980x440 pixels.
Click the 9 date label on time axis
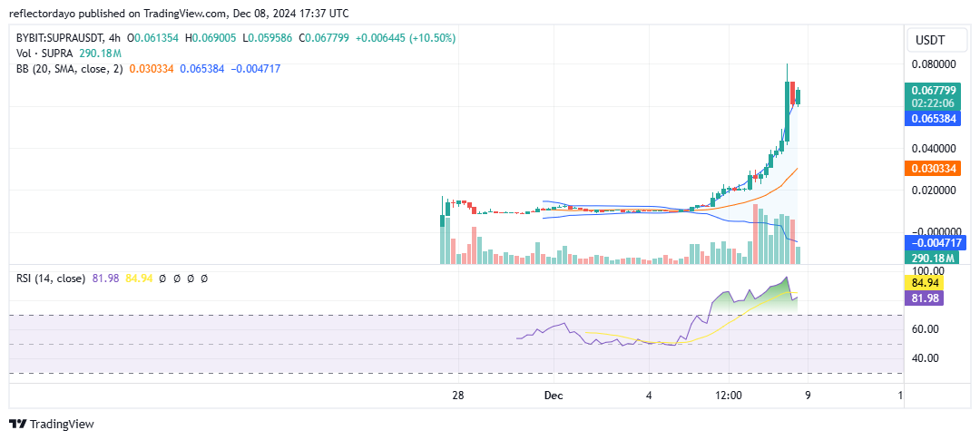pyautogui.click(x=808, y=396)
